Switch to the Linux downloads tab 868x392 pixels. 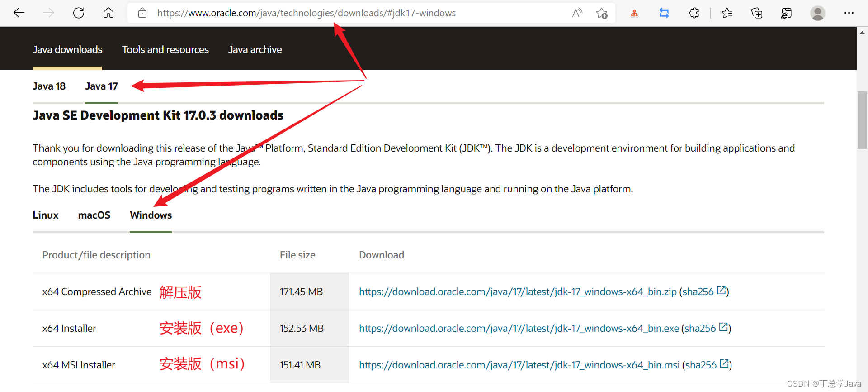point(46,215)
